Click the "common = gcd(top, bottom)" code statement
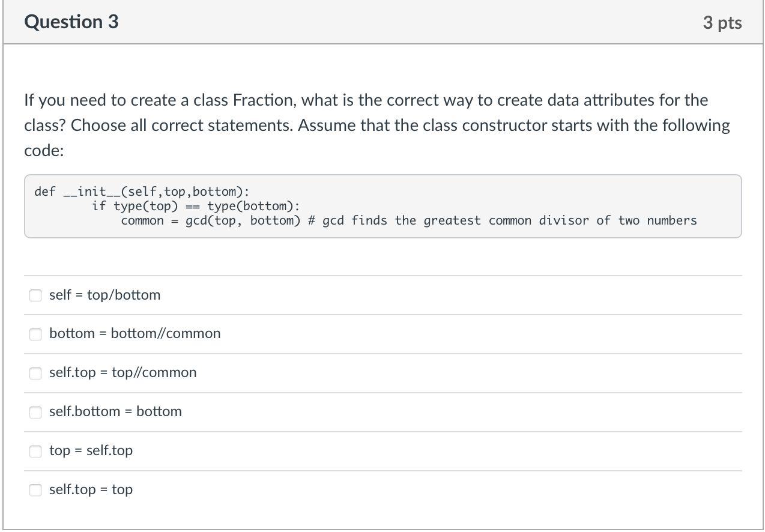765x532 pixels. point(210,220)
